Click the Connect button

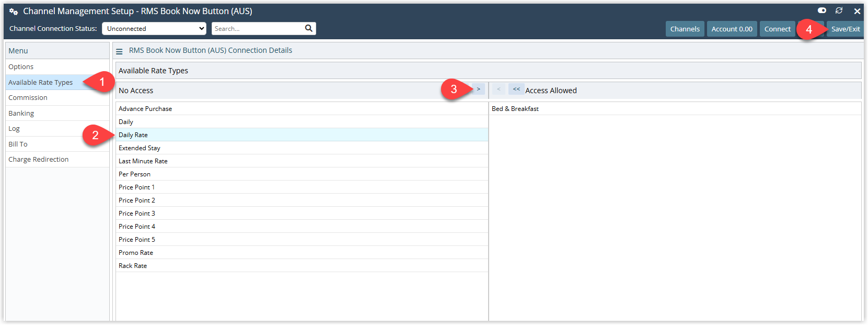tap(777, 29)
